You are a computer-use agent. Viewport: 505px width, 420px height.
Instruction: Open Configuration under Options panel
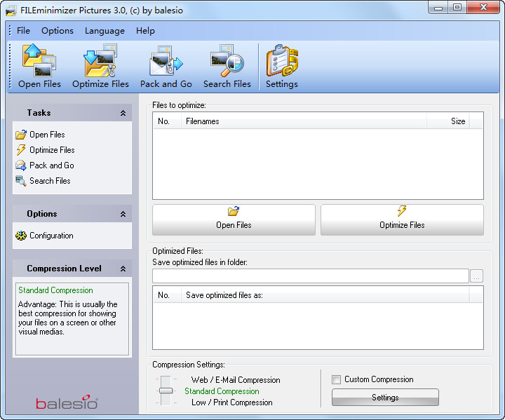(51, 236)
